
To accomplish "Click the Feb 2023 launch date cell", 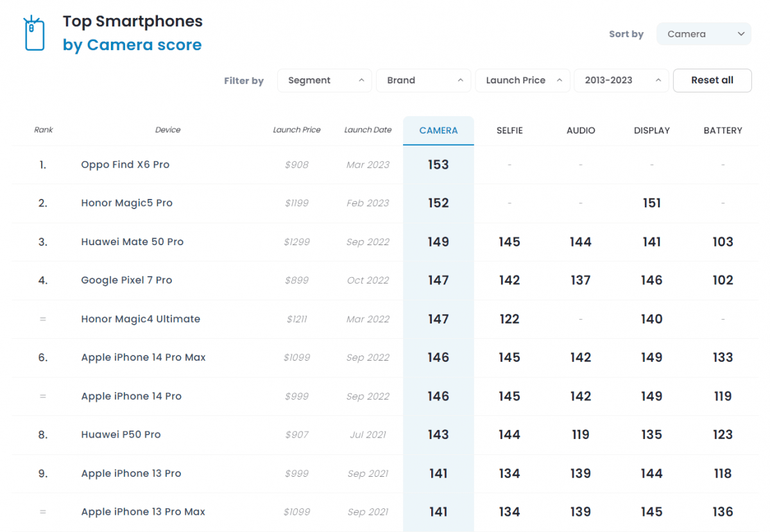I will point(368,203).
